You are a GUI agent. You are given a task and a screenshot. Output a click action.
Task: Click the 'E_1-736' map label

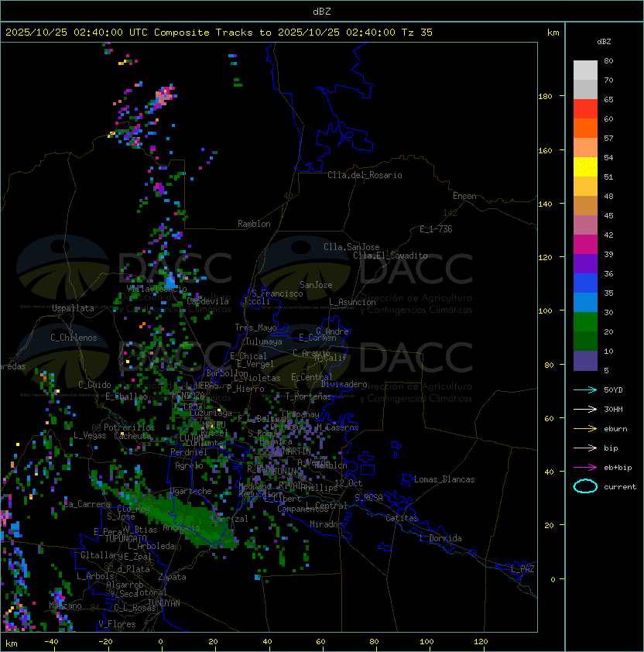[436, 229]
